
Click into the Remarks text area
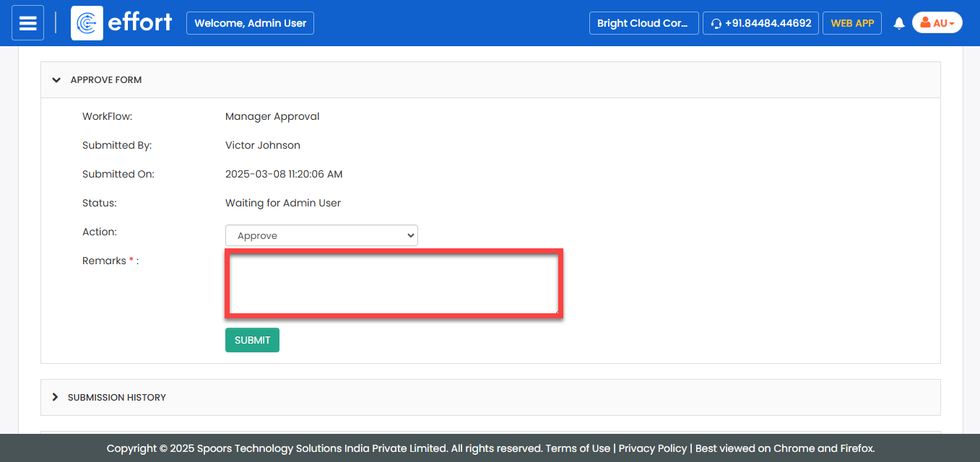tap(394, 283)
